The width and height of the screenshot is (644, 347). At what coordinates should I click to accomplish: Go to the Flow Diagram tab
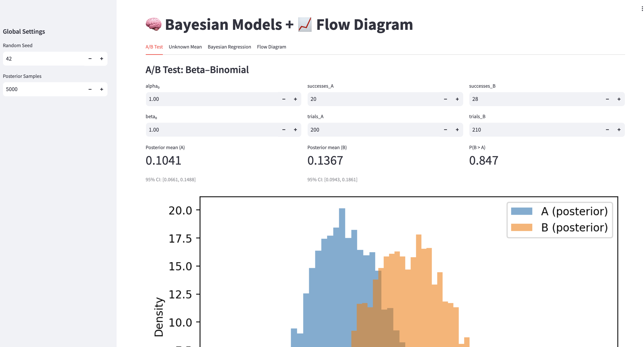pos(271,47)
